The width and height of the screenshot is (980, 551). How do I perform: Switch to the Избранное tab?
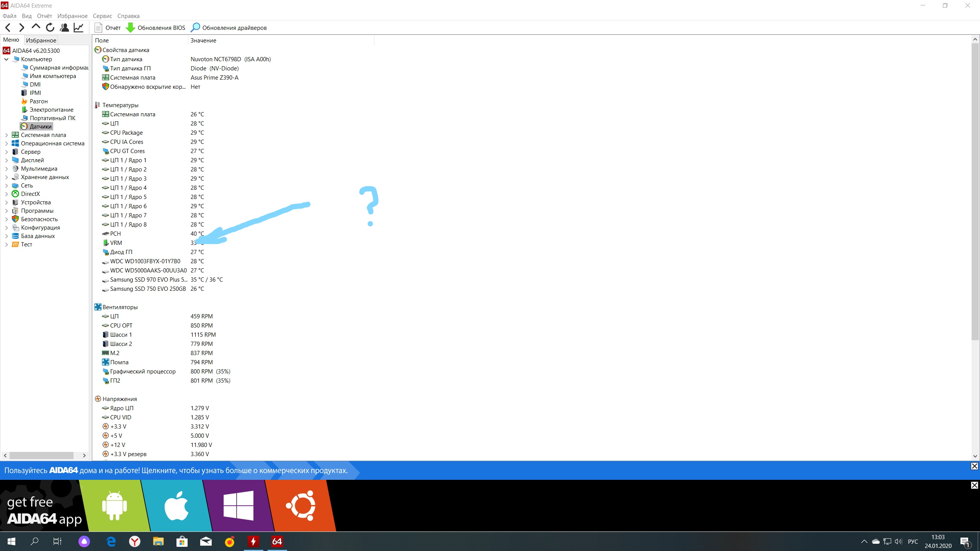pos(41,40)
